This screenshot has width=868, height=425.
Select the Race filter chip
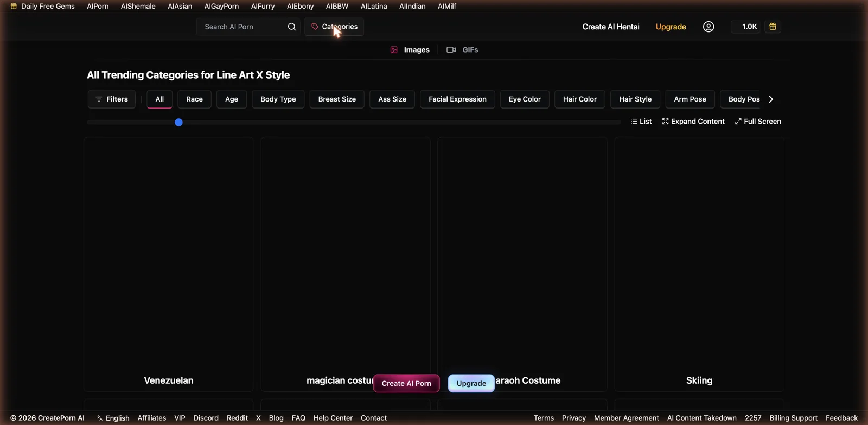point(194,99)
